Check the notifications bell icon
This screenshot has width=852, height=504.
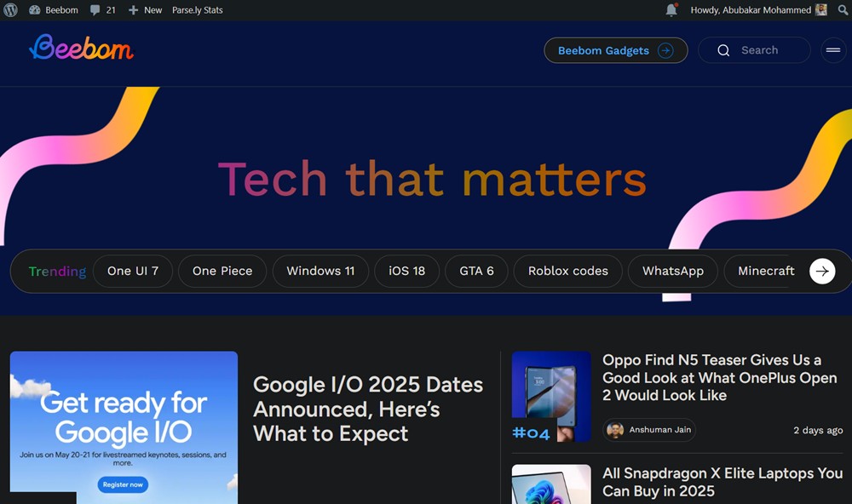[x=671, y=9]
